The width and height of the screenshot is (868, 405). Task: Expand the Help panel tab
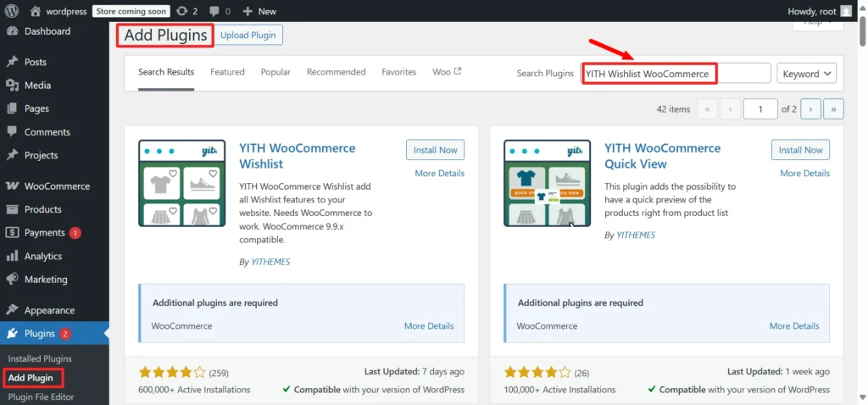pos(818,25)
